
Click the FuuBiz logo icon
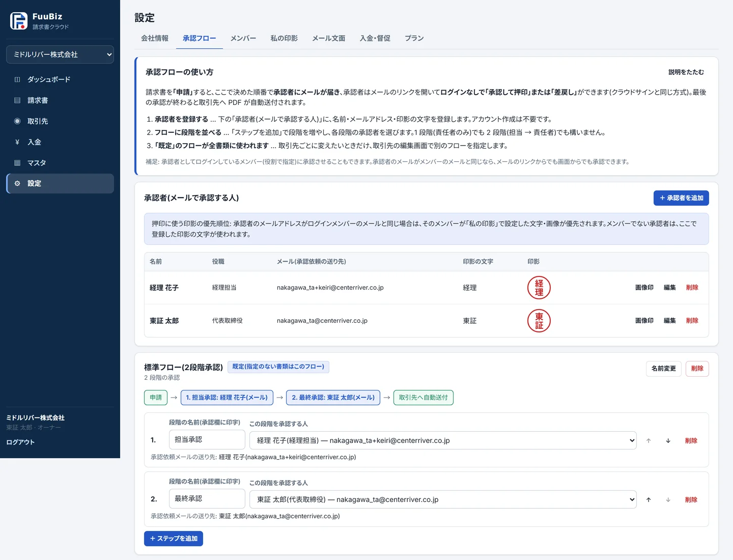coord(19,21)
